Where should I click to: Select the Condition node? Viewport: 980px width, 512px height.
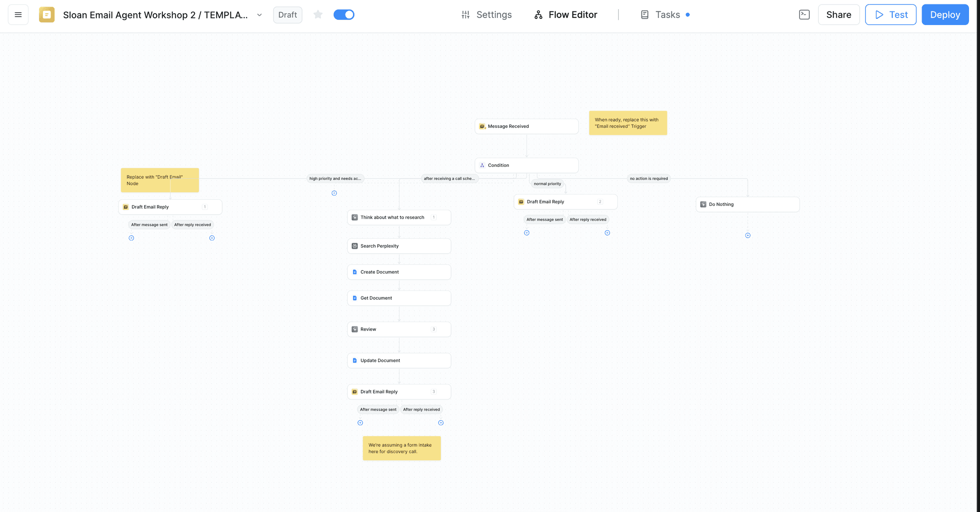tap(526, 166)
